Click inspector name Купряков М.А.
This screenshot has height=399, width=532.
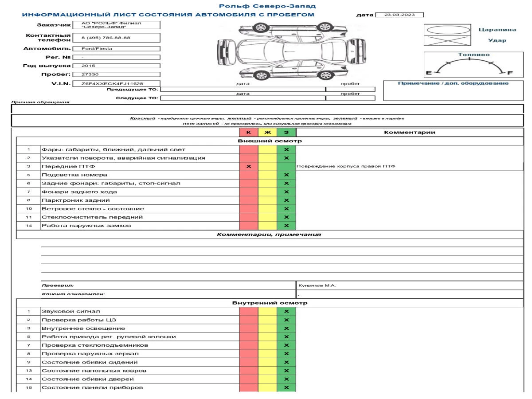click(x=317, y=286)
